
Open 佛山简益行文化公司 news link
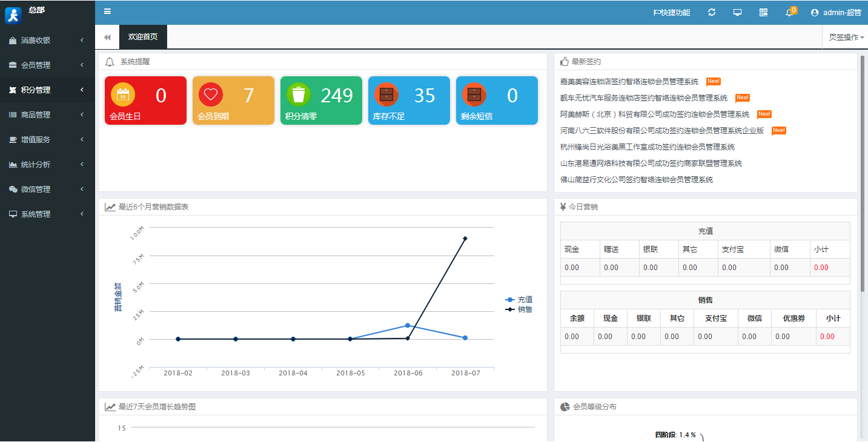tap(637, 179)
